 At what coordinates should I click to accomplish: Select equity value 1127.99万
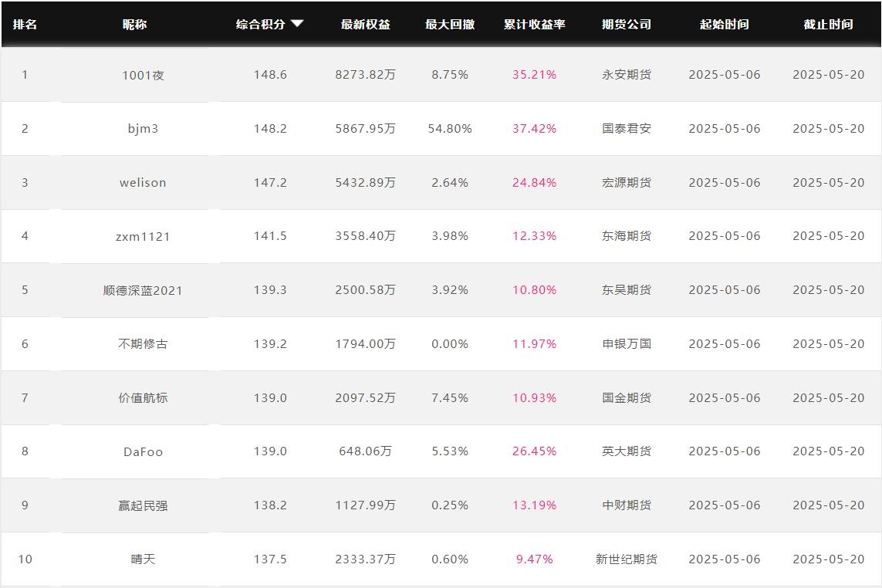[366, 505]
